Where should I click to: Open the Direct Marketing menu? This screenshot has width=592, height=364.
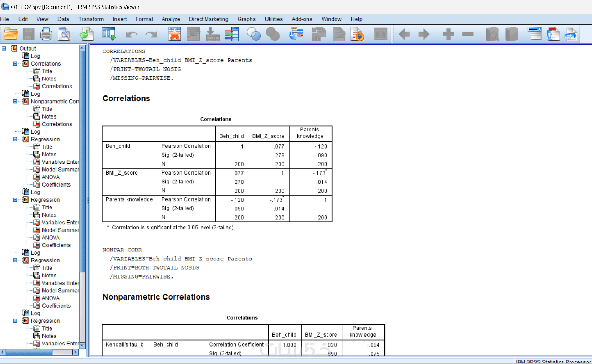(x=209, y=19)
